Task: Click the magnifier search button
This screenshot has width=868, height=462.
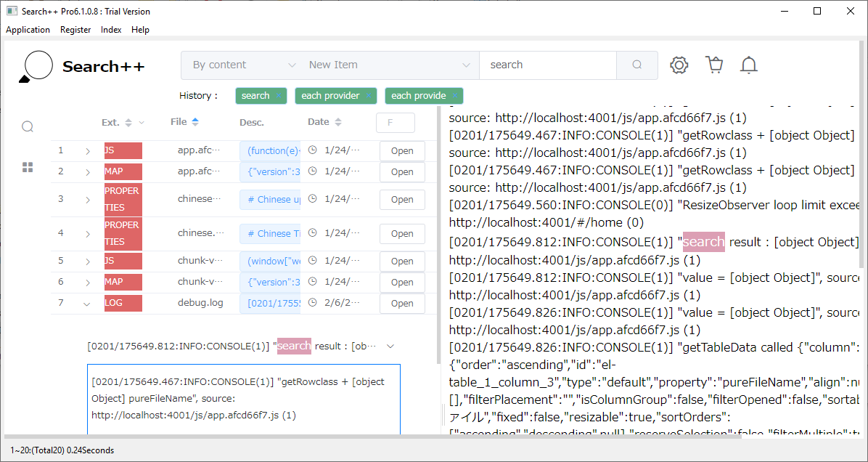Action: tap(637, 65)
